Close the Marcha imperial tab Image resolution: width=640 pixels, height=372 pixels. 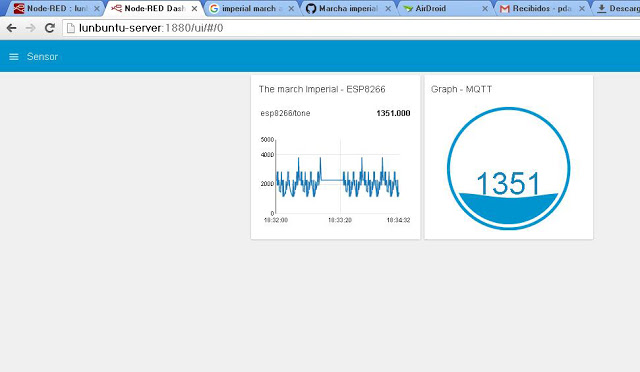tap(388, 9)
